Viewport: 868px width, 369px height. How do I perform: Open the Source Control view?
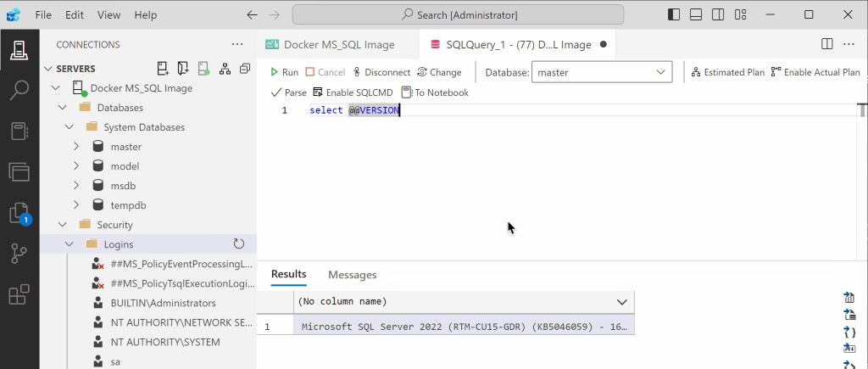[19, 254]
